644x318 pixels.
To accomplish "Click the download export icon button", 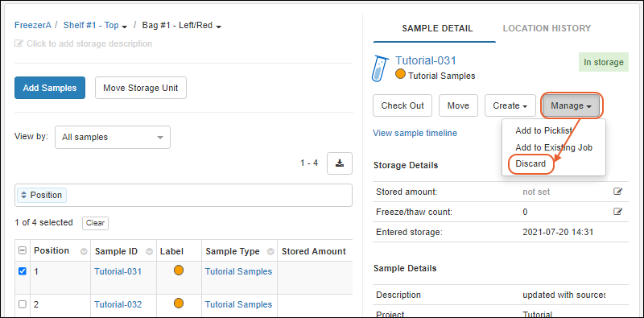I will (339, 163).
